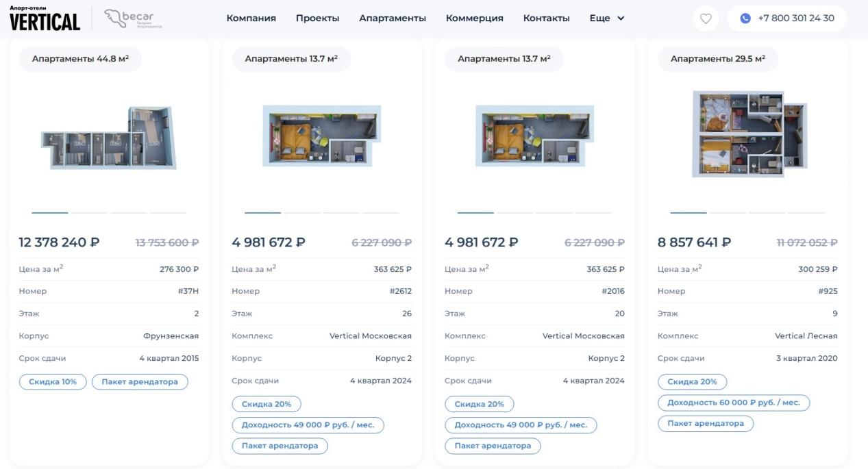Select the Коммерция menu item
This screenshot has height=469, width=868.
point(474,18)
